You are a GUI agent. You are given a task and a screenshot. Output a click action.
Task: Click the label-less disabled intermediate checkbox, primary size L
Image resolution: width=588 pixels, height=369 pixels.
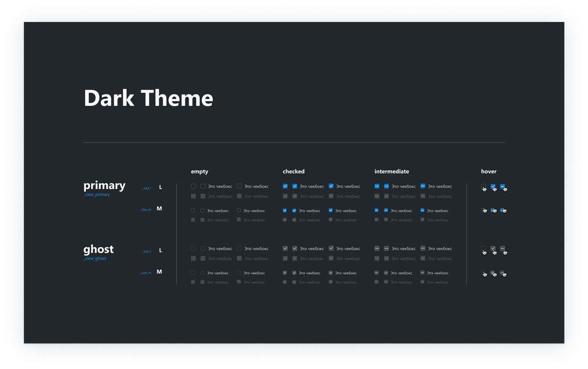point(377,196)
